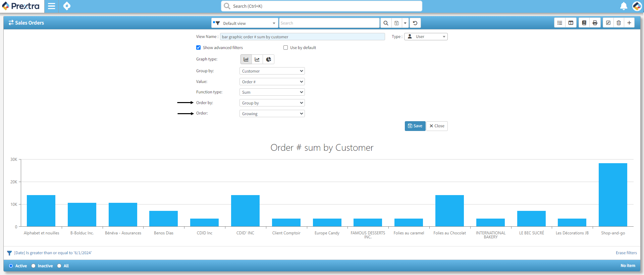Click the Erase filters link
Screen dimensions: 644x275
tap(626, 253)
